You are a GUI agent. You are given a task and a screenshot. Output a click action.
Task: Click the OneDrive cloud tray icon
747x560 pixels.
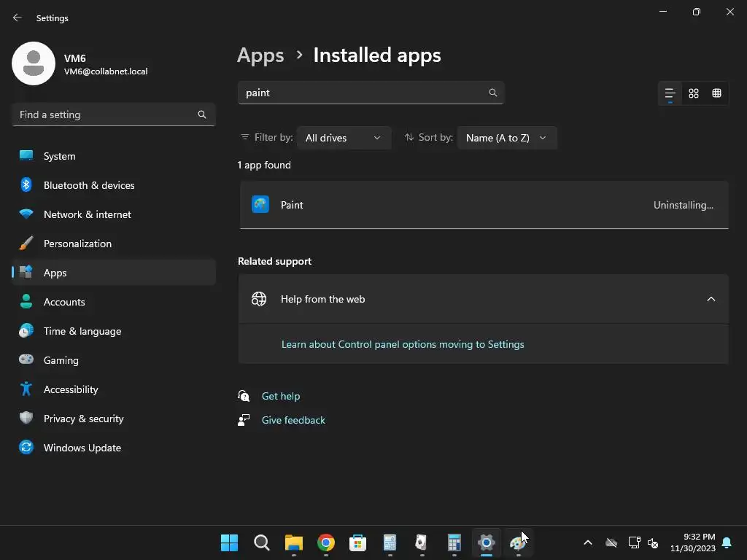(611, 542)
